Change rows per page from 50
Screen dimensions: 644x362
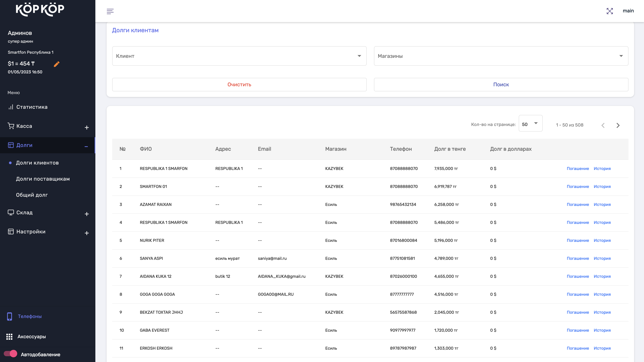click(x=530, y=123)
